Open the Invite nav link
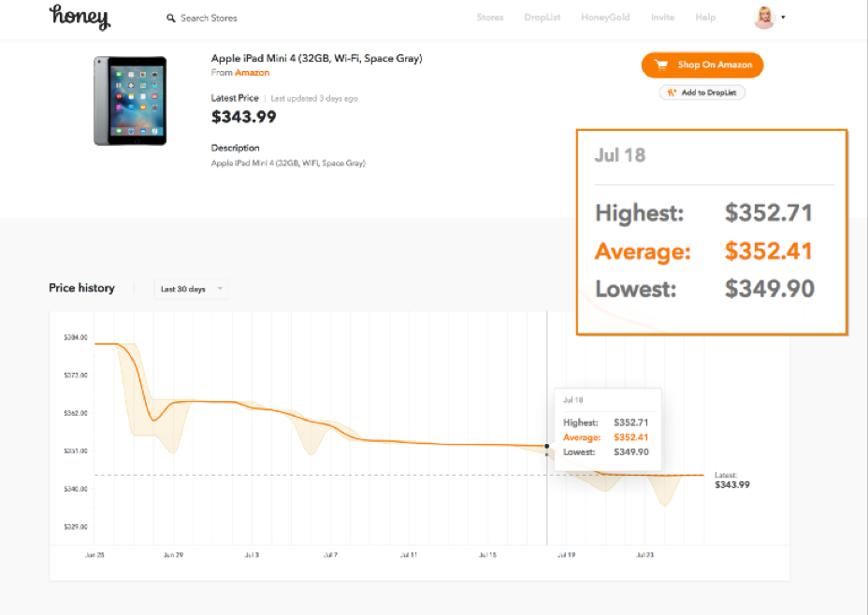This screenshot has width=868, height=615. [x=662, y=17]
